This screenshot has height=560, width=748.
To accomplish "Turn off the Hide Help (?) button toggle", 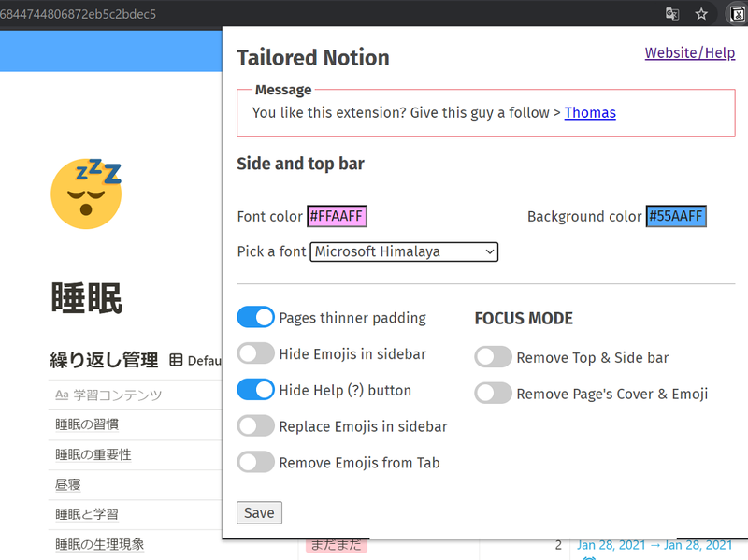I will [x=255, y=390].
